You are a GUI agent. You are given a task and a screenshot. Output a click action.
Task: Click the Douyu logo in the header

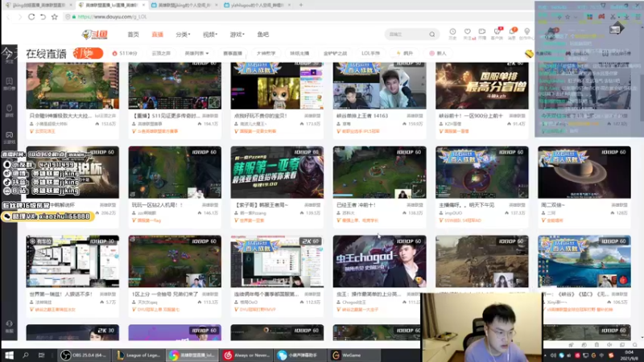tap(95, 35)
